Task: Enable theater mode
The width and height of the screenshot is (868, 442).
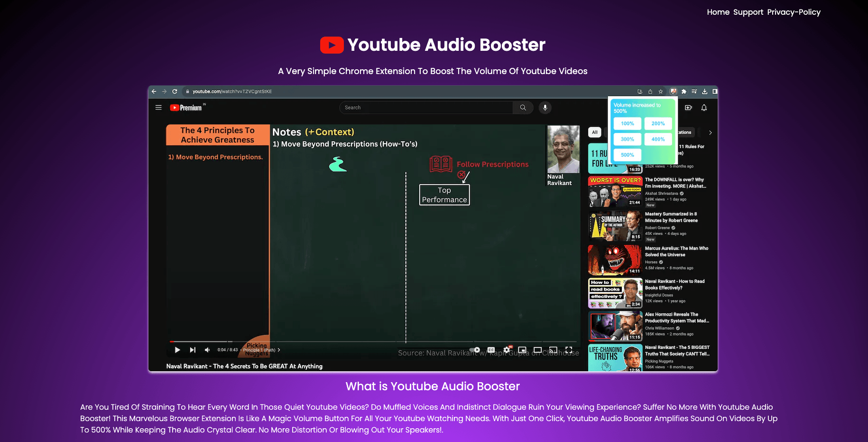Action: (x=537, y=350)
